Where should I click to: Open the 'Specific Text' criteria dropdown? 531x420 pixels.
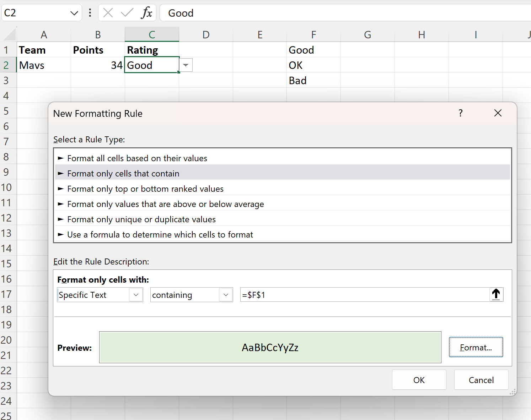pyautogui.click(x=135, y=295)
